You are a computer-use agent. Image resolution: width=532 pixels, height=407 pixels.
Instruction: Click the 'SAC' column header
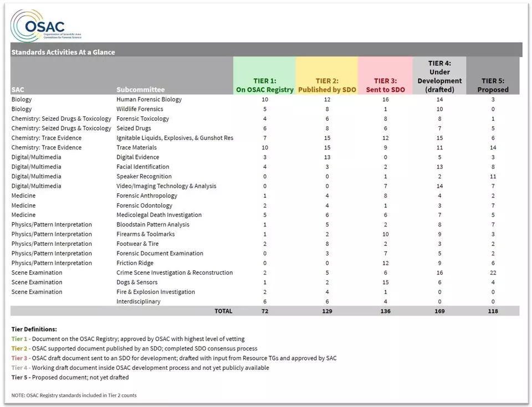click(x=18, y=90)
